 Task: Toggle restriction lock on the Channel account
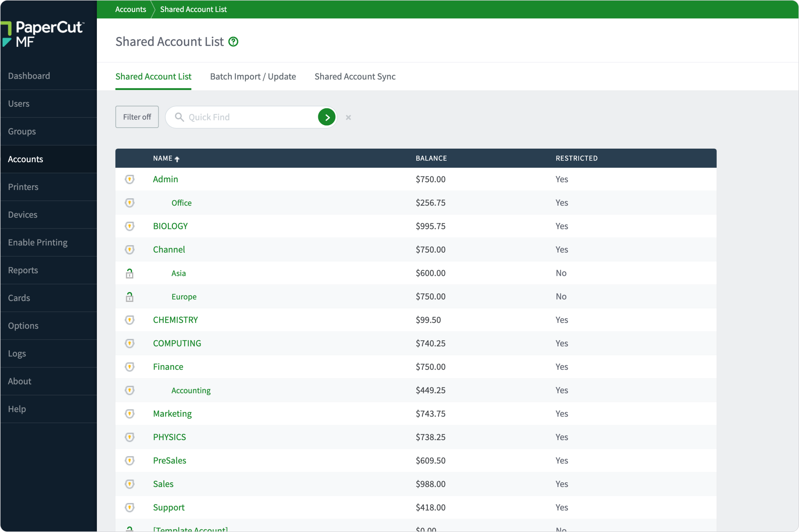130,249
